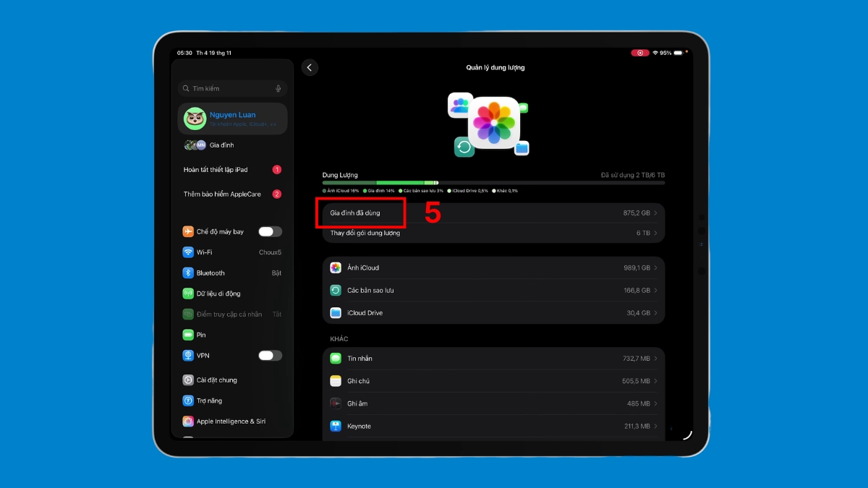Tap the Các bản sao lưu backup icon

coord(336,290)
